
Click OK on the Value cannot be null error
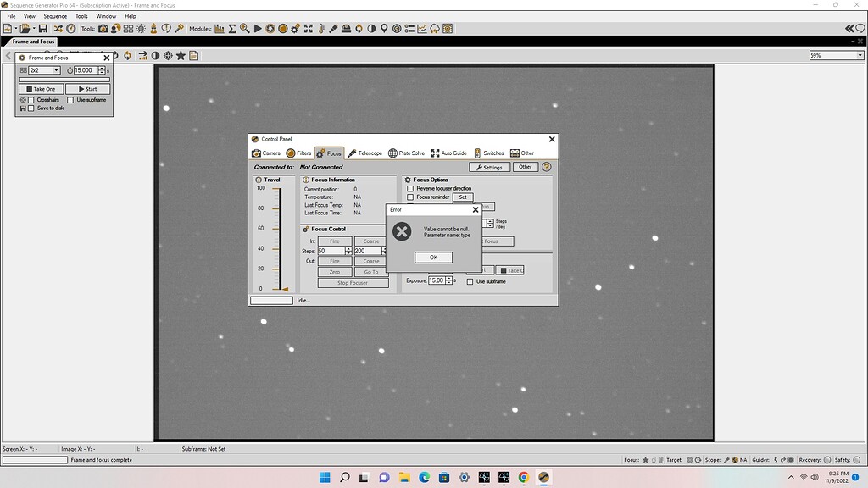[432, 257]
